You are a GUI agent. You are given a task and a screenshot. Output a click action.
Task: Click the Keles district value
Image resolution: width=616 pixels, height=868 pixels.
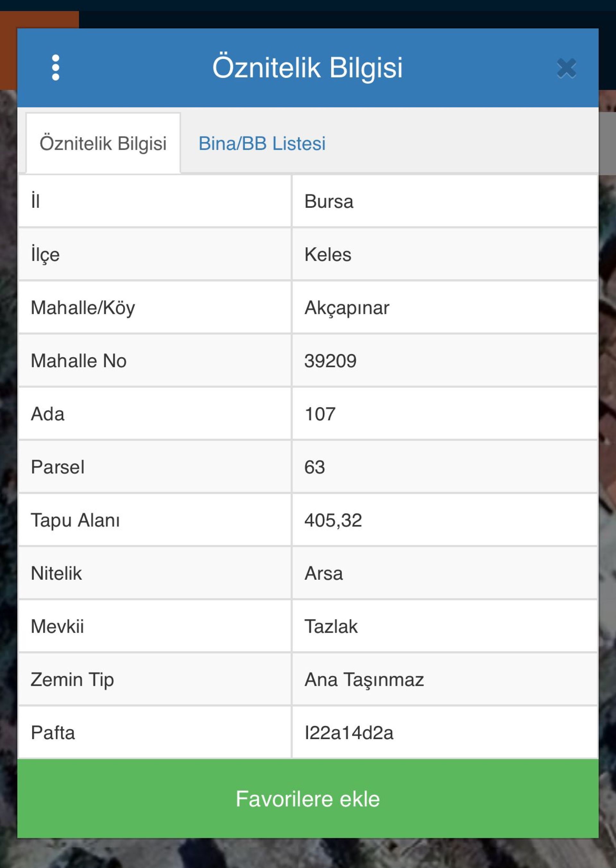[x=328, y=254]
